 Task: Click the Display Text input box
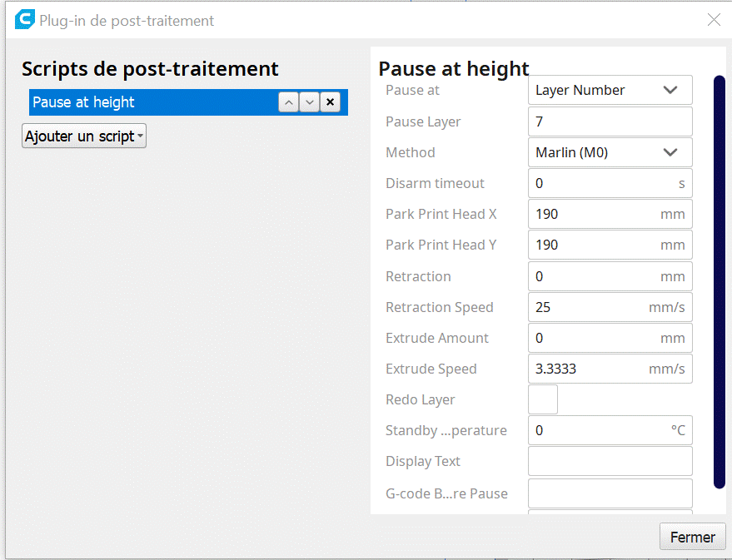[x=610, y=461]
